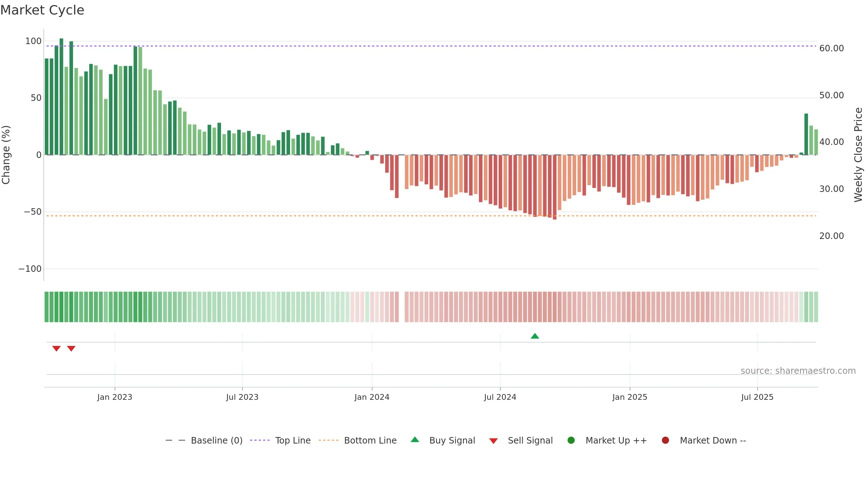Image resolution: width=868 pixels, height=488 pixels.
Task: Click the gray dashed Baseline legend sample
Action: pos(175,440)
